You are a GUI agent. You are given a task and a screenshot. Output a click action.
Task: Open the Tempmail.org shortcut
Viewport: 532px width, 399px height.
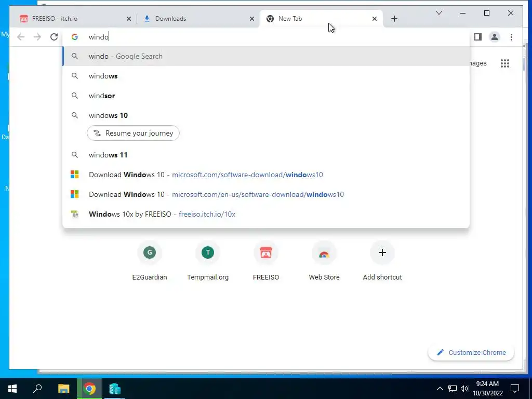(x=208, y=261)
